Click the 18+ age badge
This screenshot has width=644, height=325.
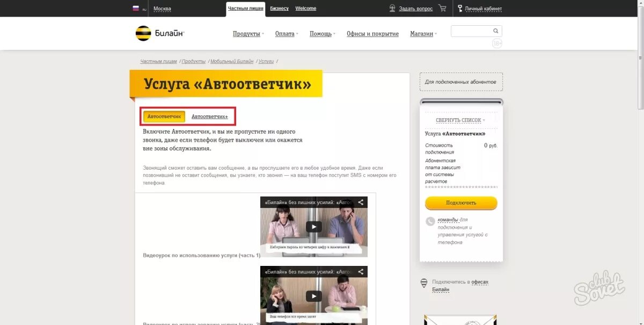point(497,44)
